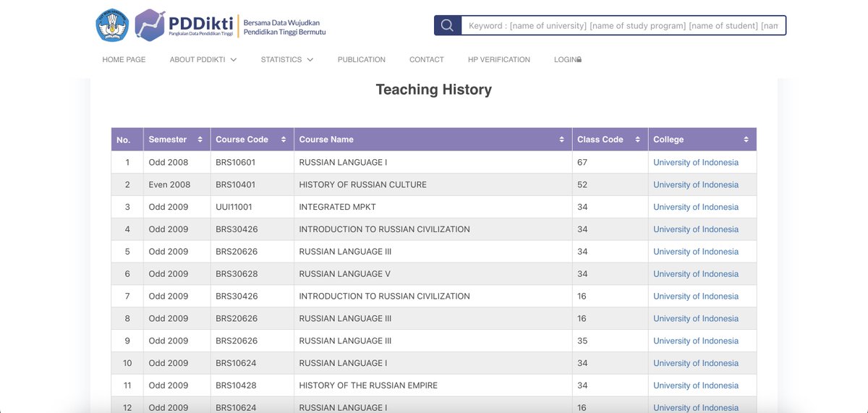
Task: Open University of Indonesia link in row 1
Action: coord(696,162)
